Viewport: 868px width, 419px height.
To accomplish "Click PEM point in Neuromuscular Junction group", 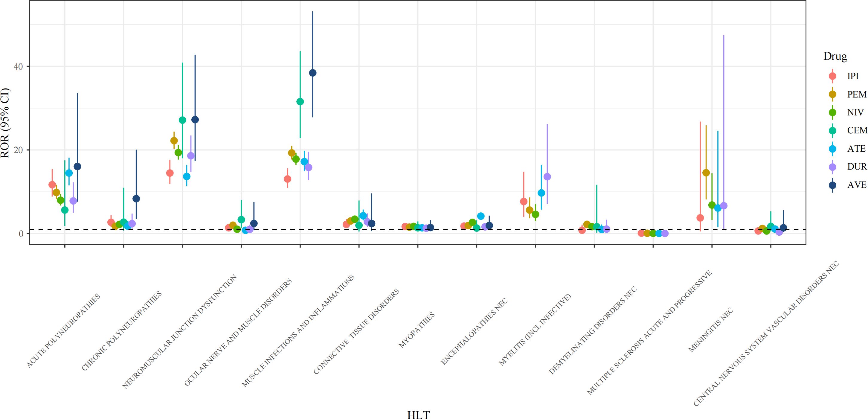I will pos(174,141).
